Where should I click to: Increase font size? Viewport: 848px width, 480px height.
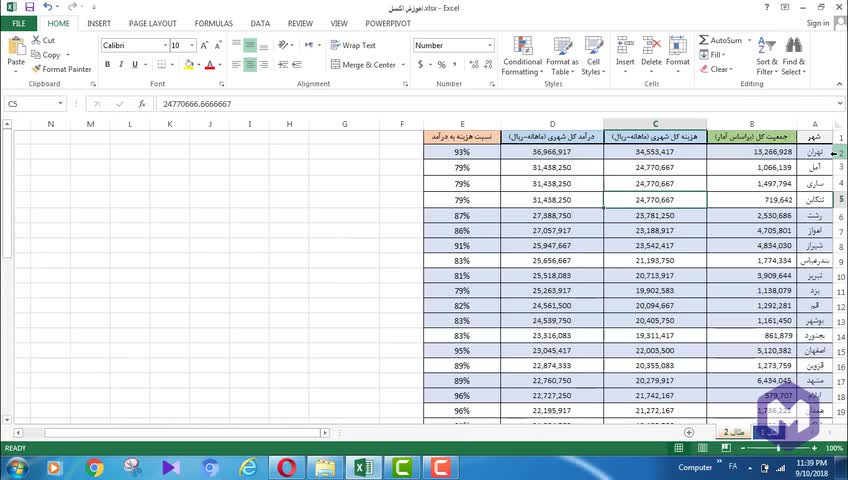204,45
